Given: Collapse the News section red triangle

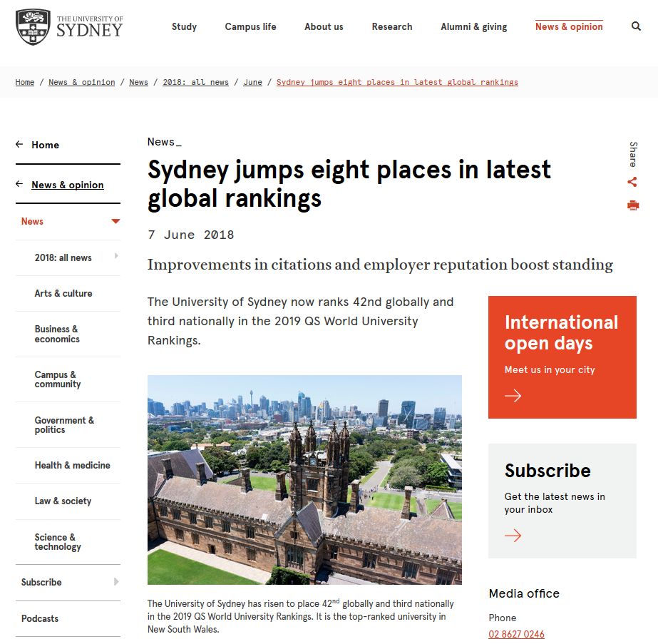Looking at the screenshot, I should (115, 221).
